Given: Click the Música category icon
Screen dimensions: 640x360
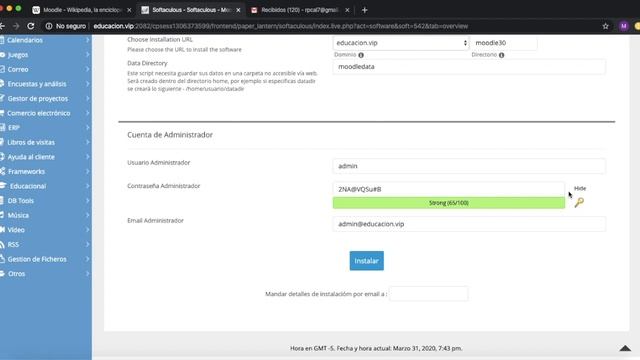Looking at the screenshot, I should pos(2,215).
